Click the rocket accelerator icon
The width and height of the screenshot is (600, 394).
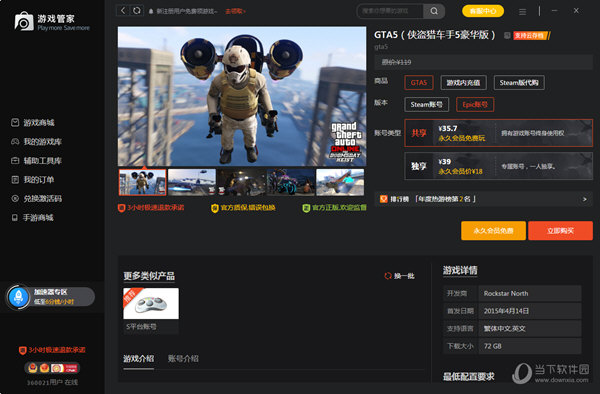[18, 297]
